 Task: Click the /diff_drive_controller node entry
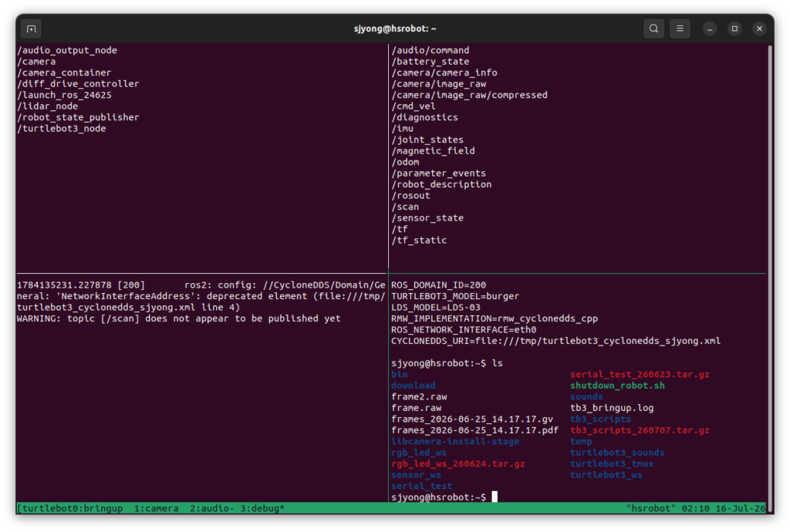click(x=78, y=83)
